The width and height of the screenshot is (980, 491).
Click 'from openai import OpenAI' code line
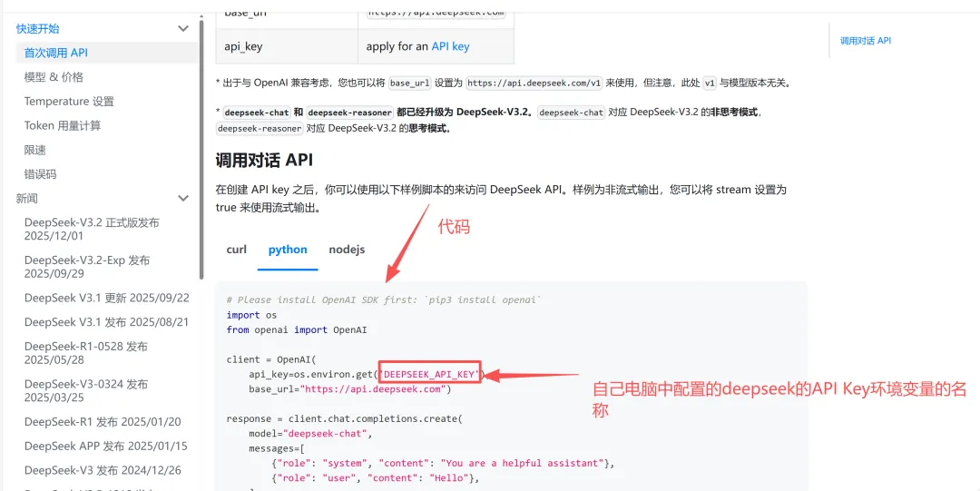[x=296, y=329]
